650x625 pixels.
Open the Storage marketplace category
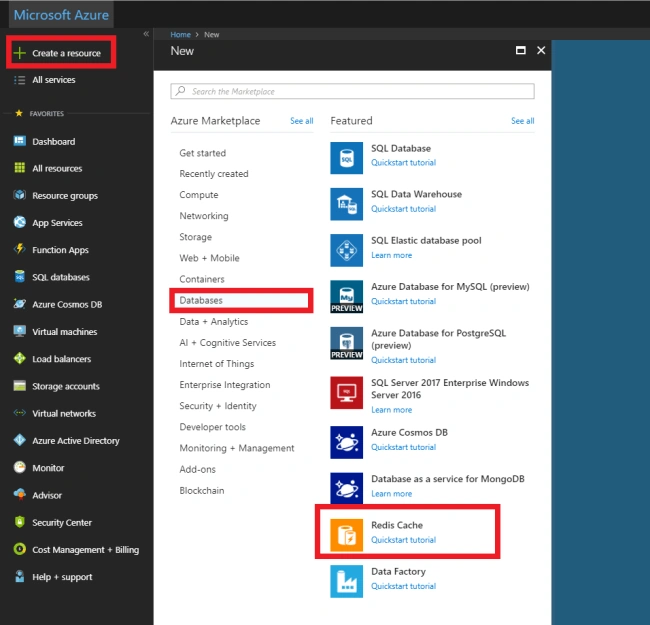(x=195, y=237)
